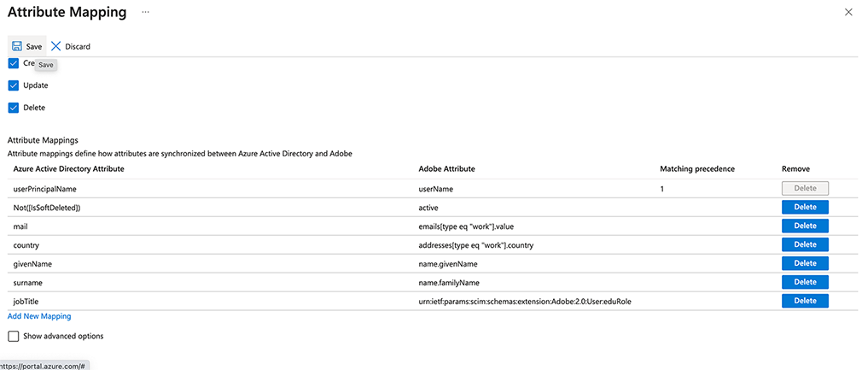Click the Discard button label
868x370 pixels.
(x=78, y=46)
